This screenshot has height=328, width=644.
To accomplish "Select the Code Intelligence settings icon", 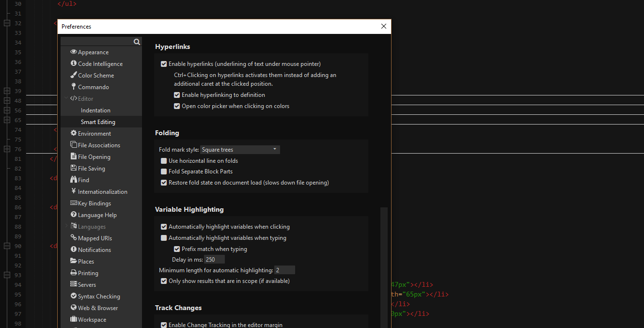I will tap(74, 63).
